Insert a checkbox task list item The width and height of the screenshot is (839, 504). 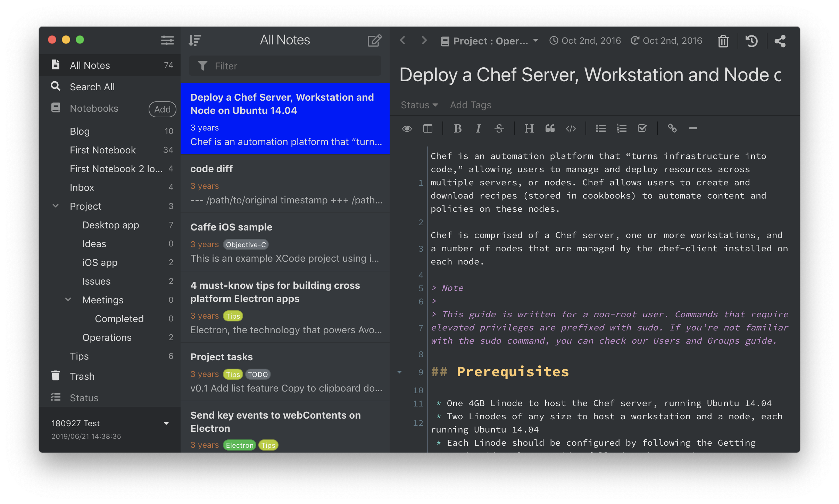[x=642, y=128]
